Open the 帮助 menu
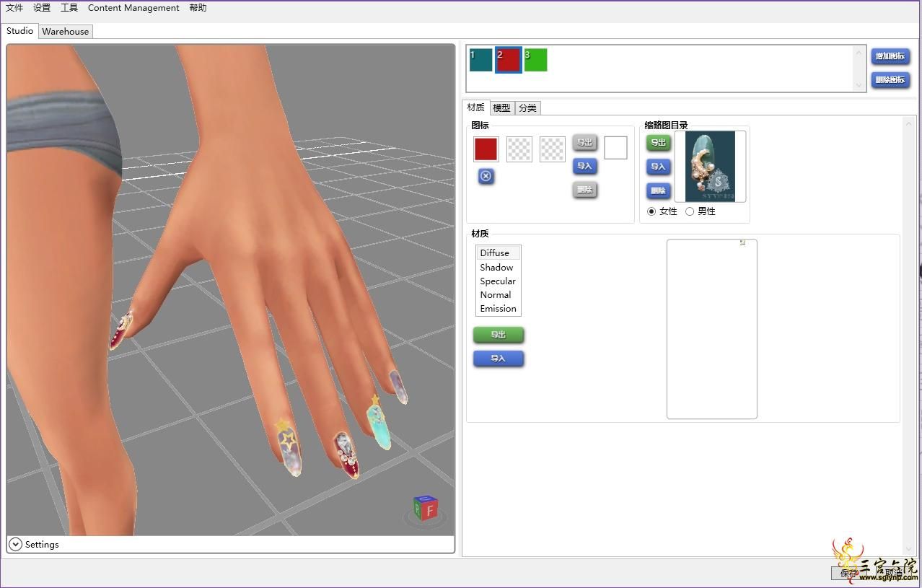 pos(198,8)
